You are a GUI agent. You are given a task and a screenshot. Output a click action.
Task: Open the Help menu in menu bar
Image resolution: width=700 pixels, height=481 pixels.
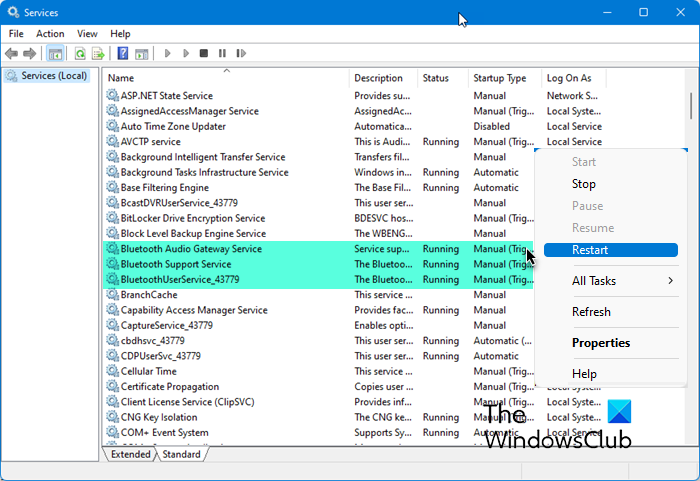point(120,34)
